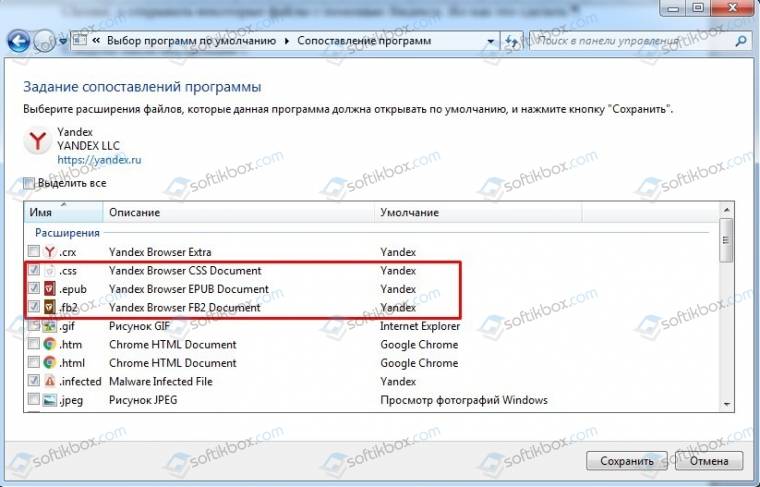Check the .jpeg extension checkbox
The image size is (760, 487).
click(35, 401)
